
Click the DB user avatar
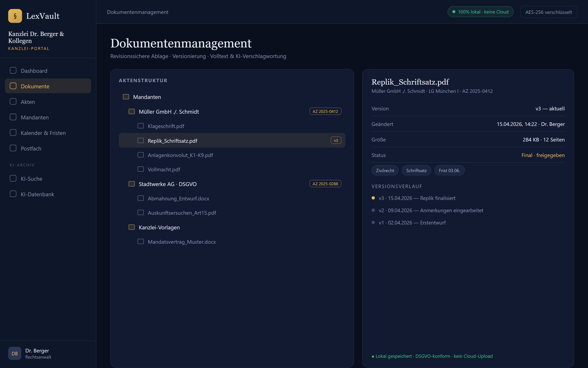[14, 353]
